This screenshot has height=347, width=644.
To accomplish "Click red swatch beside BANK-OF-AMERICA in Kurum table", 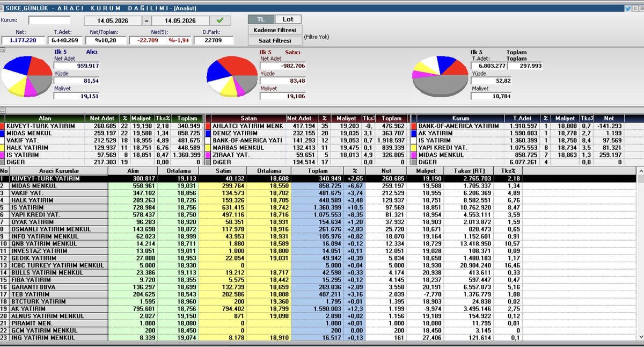I will coord(413,126).
